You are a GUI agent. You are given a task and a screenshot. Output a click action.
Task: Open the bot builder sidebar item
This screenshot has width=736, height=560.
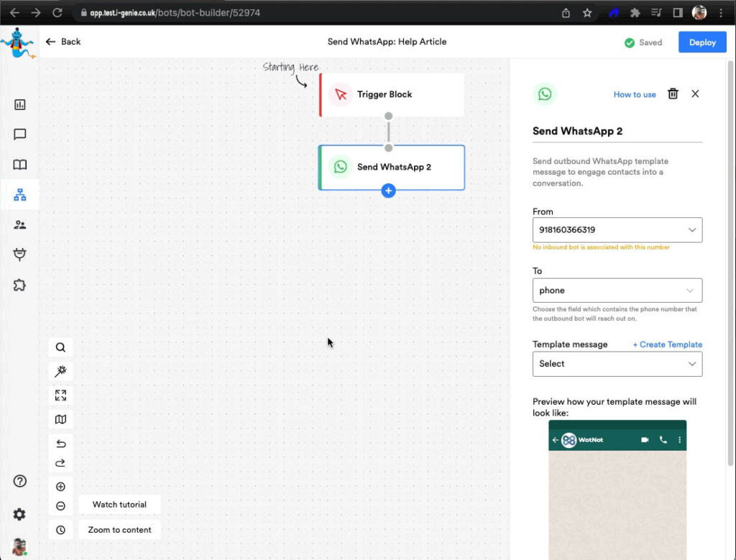tap(20, 195)
